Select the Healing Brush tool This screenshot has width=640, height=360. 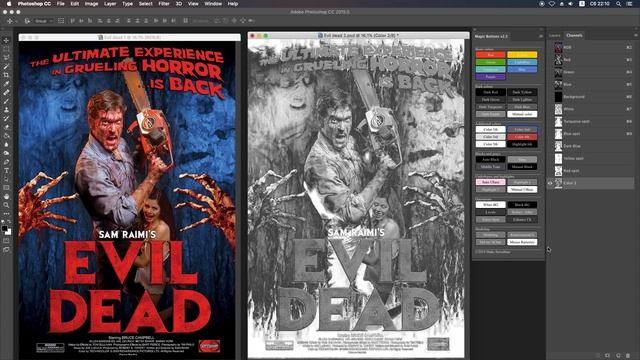coord(6,92)
